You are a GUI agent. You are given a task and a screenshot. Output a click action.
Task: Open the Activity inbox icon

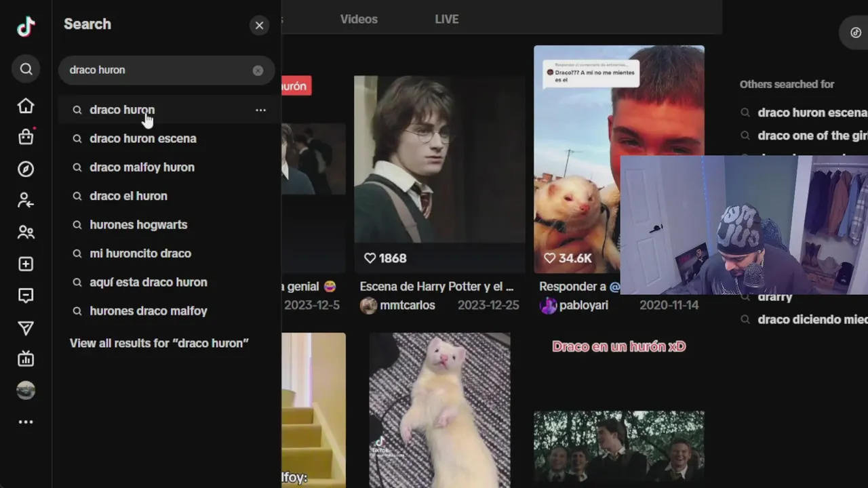[26, 296]
